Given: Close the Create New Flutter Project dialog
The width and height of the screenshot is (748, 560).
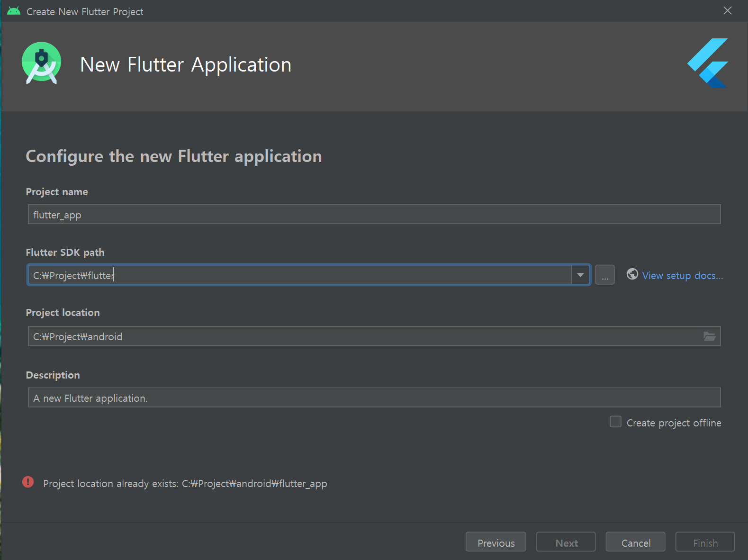Looking at the screenshot, I should 728,10.
